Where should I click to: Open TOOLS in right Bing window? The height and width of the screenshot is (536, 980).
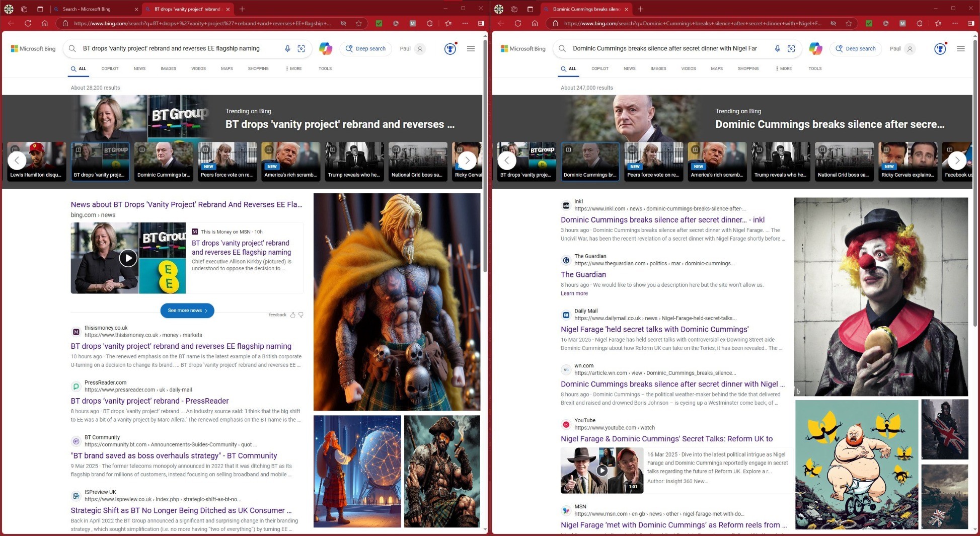click(x=815, y=68)
